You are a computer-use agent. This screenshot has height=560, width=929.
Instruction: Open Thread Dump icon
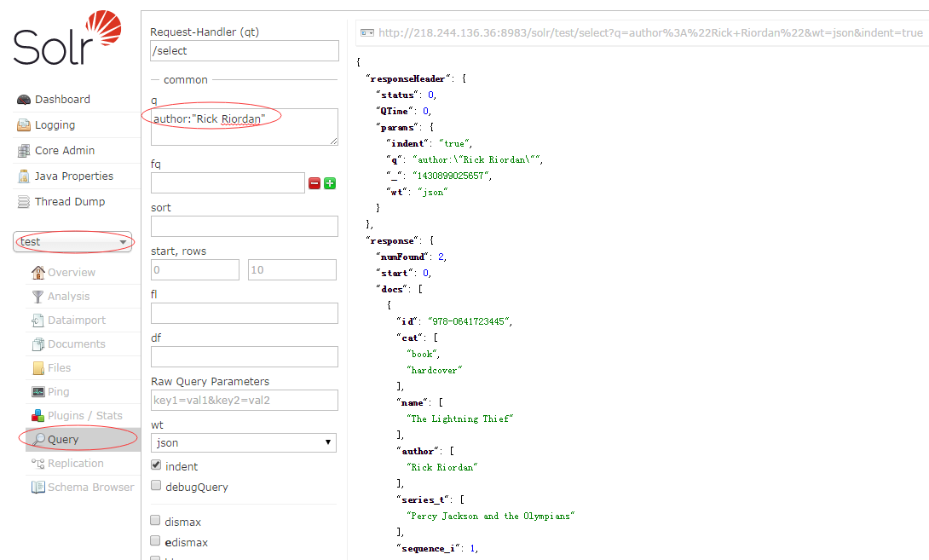(24, 202)
